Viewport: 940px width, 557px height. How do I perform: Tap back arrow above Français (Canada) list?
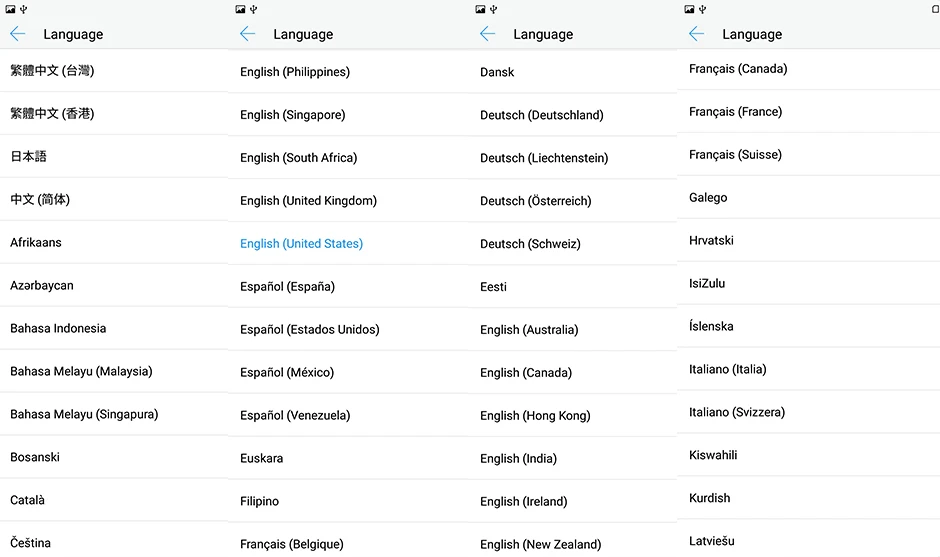697,34
